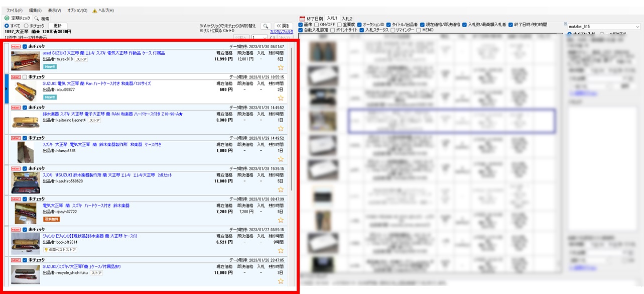This screenshot has height=294, width=644.
Task: Uncheck the オークションID column checkbox
Action: pos(359,25)
